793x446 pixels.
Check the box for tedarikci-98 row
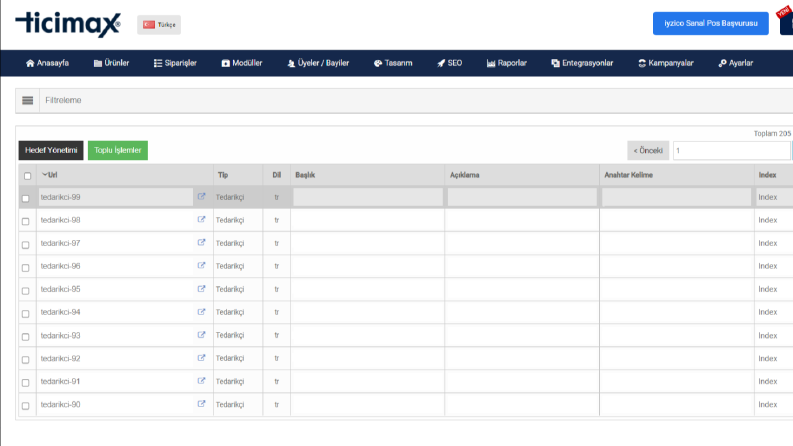[x=26, y=221]
